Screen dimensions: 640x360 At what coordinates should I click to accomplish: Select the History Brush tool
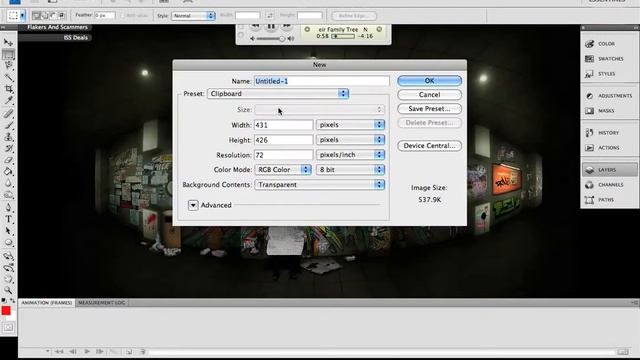8,149
